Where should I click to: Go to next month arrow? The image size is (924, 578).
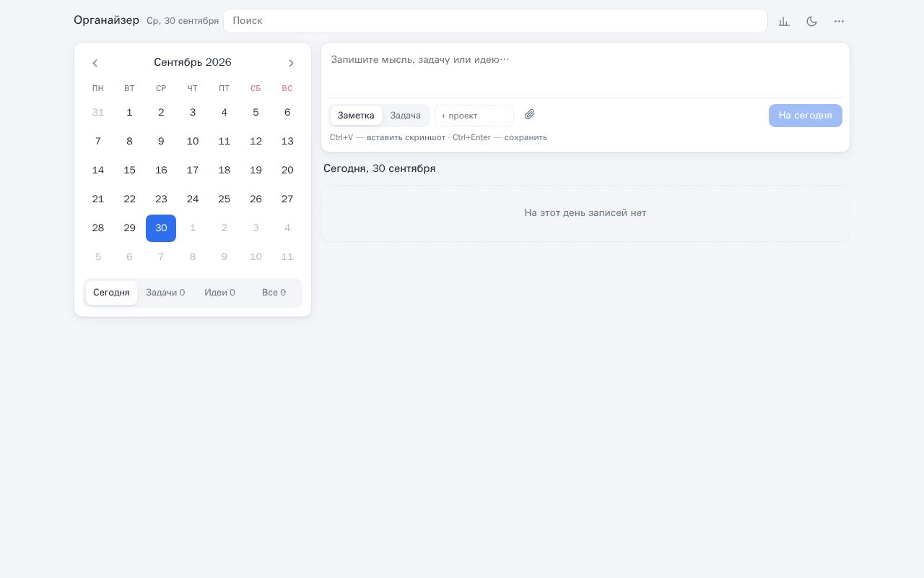pyautogui.click(x=291, y=63)
